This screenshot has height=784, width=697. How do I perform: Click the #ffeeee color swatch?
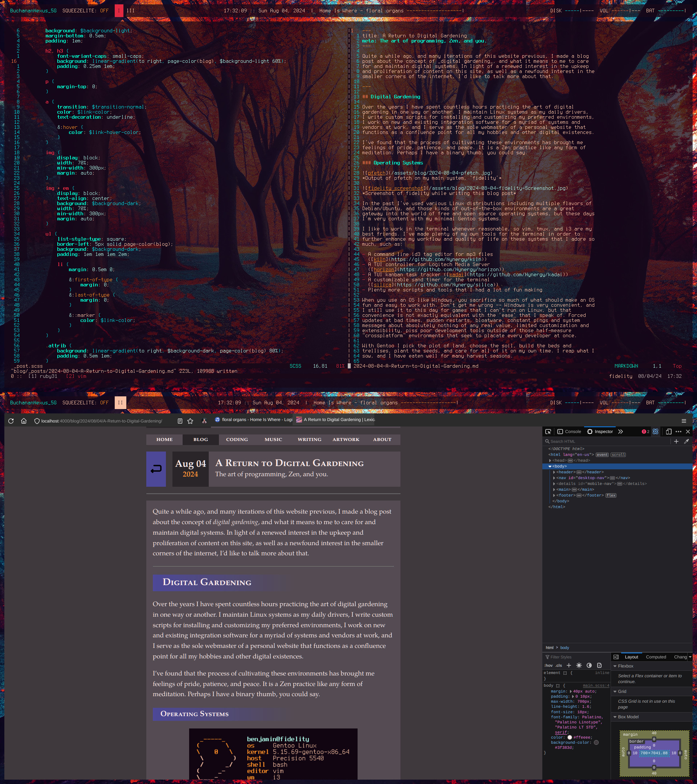(x=570, y=737)
